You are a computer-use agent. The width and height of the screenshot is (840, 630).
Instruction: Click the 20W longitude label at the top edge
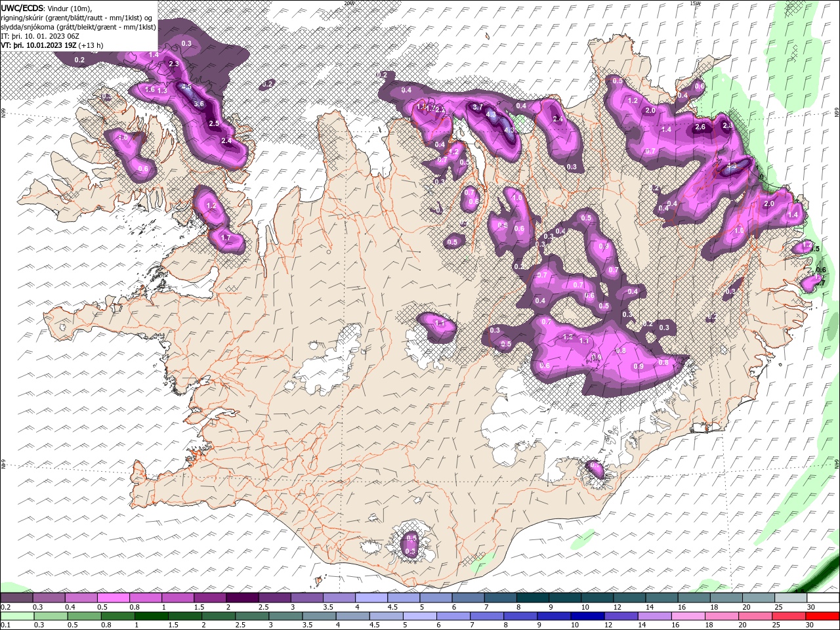(349, 3)
